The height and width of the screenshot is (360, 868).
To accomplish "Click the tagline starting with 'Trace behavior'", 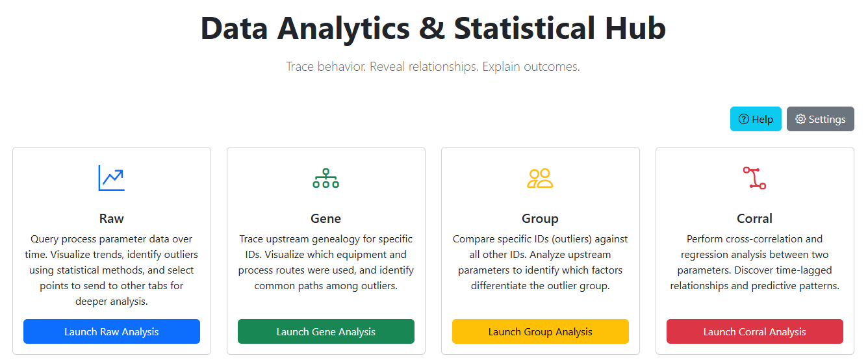I will click(x=433, y=66).
